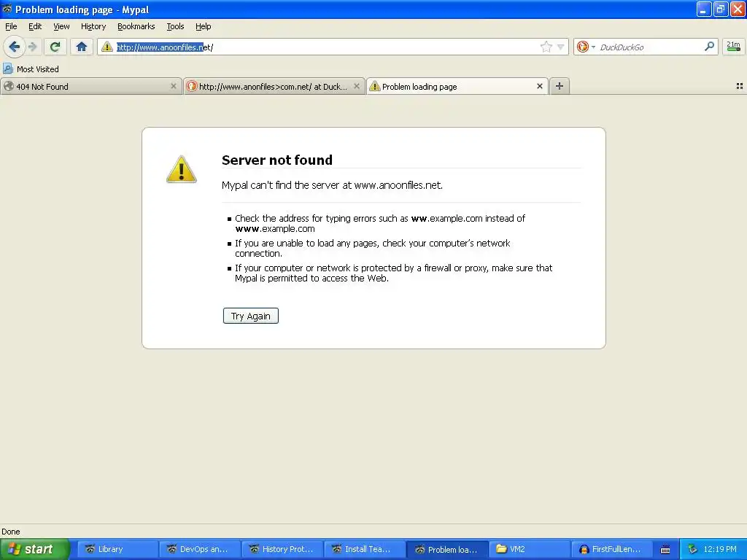Click the Try Again button

coord(251,316)
